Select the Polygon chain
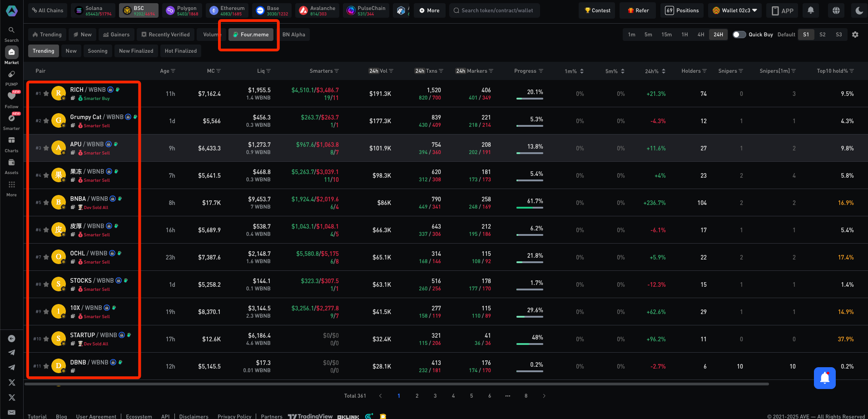This screenshot has width=868, height=419. pyautogui.click(x=182, y=10)
